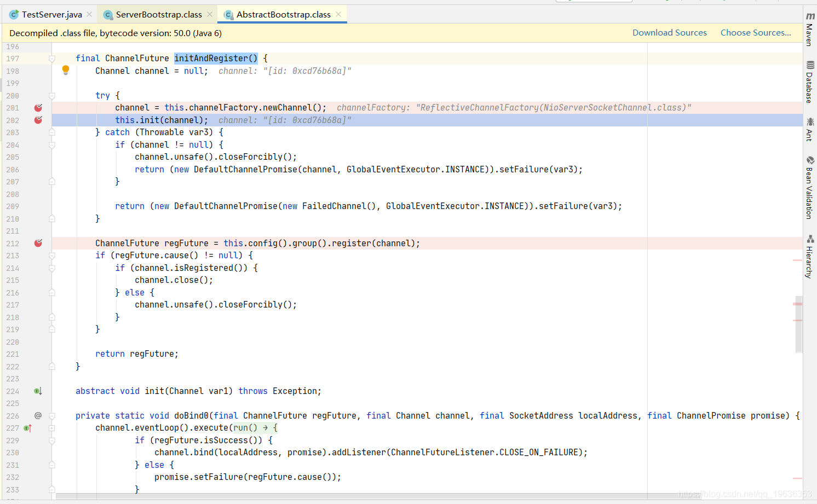Toggle the breakpoint on line 202
This screenshot has width=817, height=504.
click(38, 120)
